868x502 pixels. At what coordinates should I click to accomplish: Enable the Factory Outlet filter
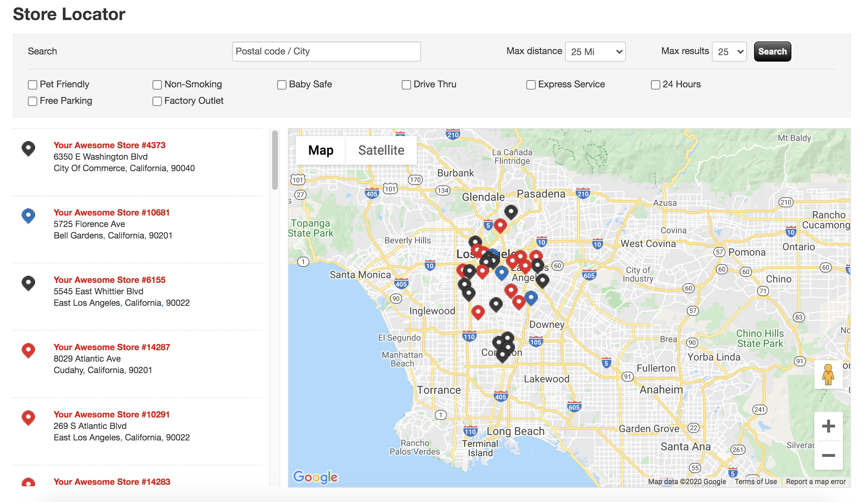157,101
